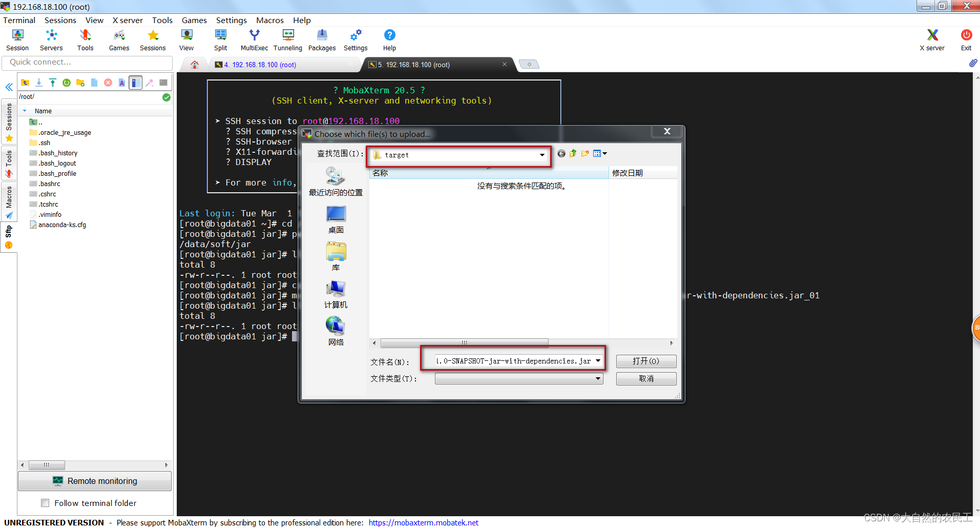Click the 取消 cancel button

[x=646, y=379]
